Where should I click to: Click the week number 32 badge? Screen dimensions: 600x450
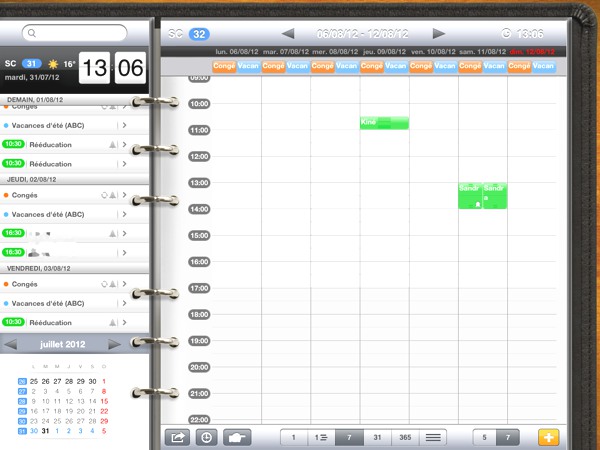(x=199, y=33)
